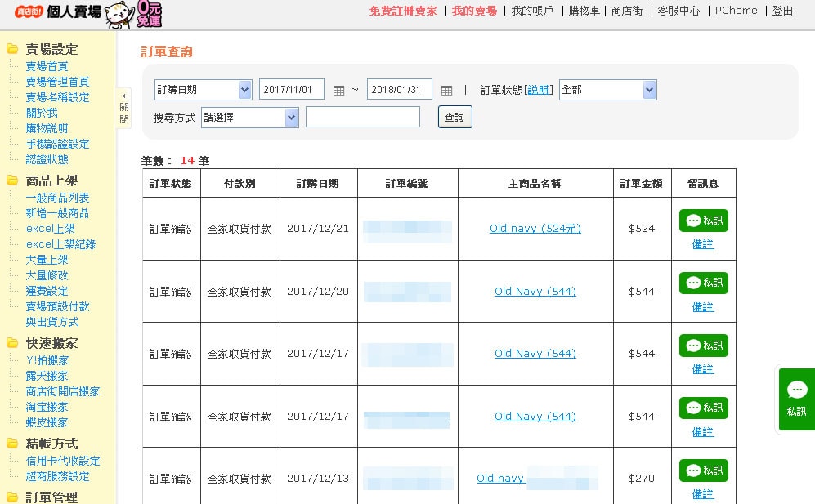Go to 賣場管理首頁 in sidebar
This screenshot has width=815, height=504.
[x=57, y=83]
